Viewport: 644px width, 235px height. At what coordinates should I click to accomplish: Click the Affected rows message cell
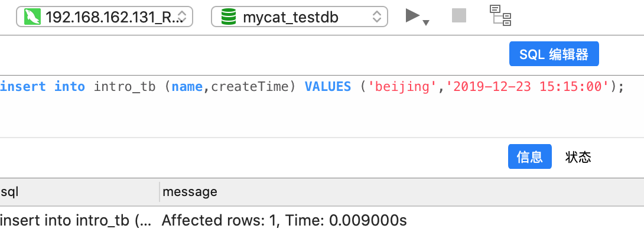pos(284,221)
